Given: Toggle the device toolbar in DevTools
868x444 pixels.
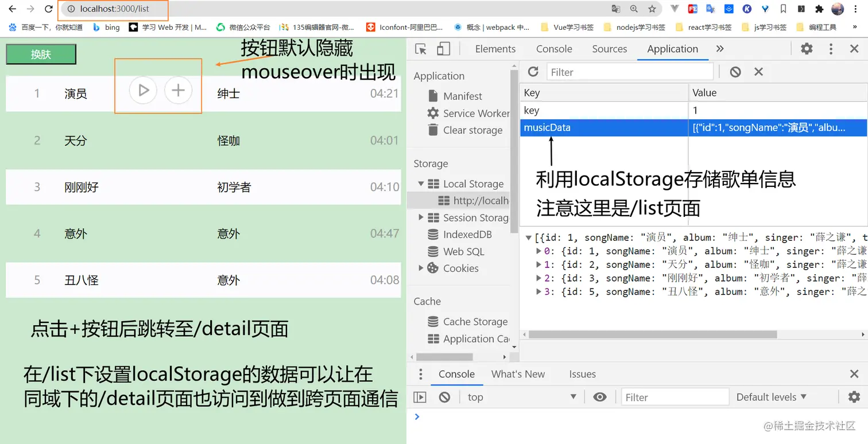Looking at the screenshot, I should (443, 49).
